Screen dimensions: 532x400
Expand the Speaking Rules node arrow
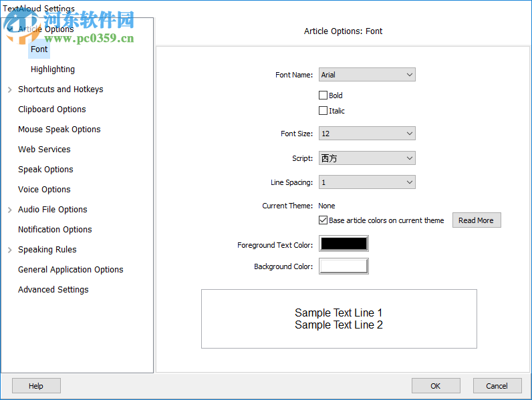(10, 250)
